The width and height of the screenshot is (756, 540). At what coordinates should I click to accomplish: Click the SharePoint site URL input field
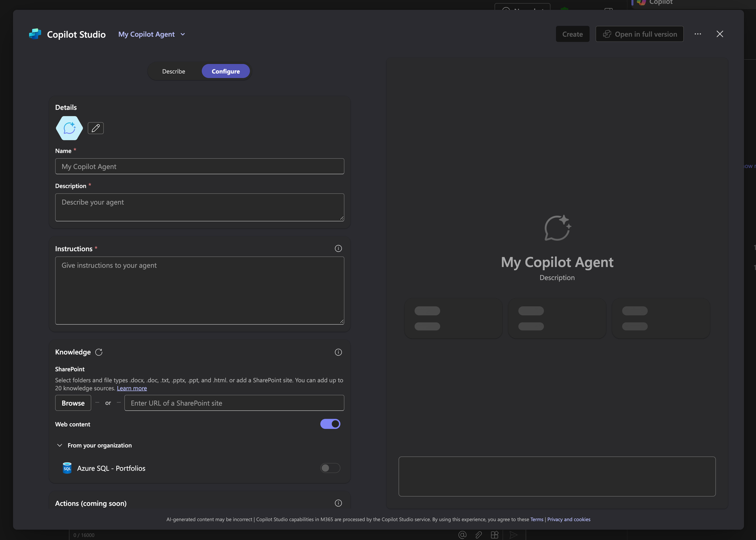click(233, 403)
